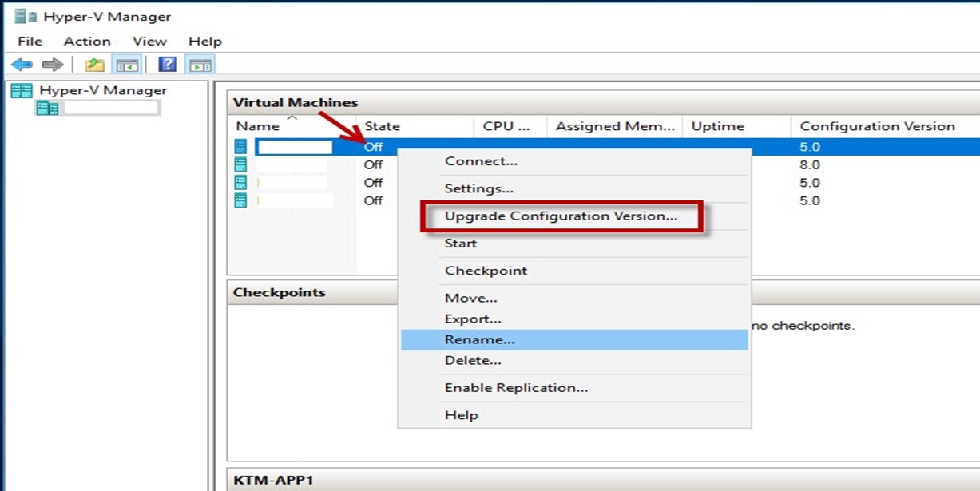Select Hyper-V Manager root tree node
This screenshot has width=980, height=491.
coord(103,90)
